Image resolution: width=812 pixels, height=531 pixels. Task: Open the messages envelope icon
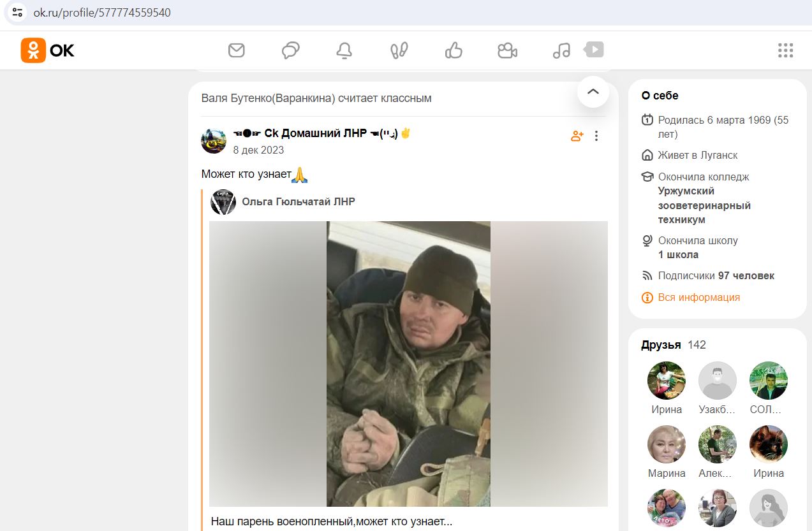pyautogui.click(x=237, y=50)
